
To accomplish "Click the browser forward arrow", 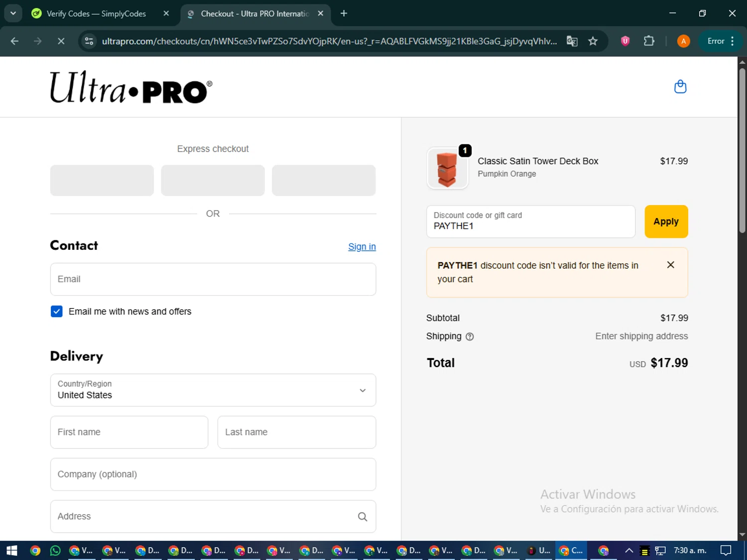I will [x=37, y=41].
